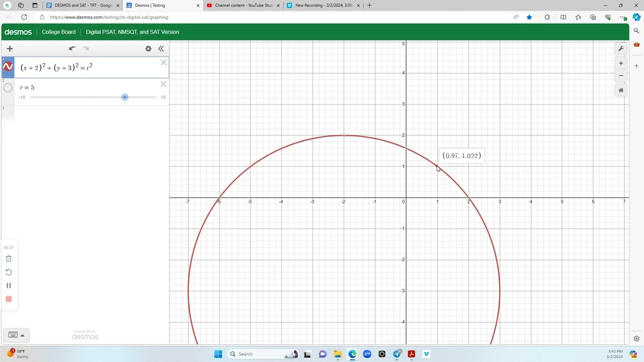Zoom in on the graph
Screen dimensions: 644x362
tap(621, 63)
